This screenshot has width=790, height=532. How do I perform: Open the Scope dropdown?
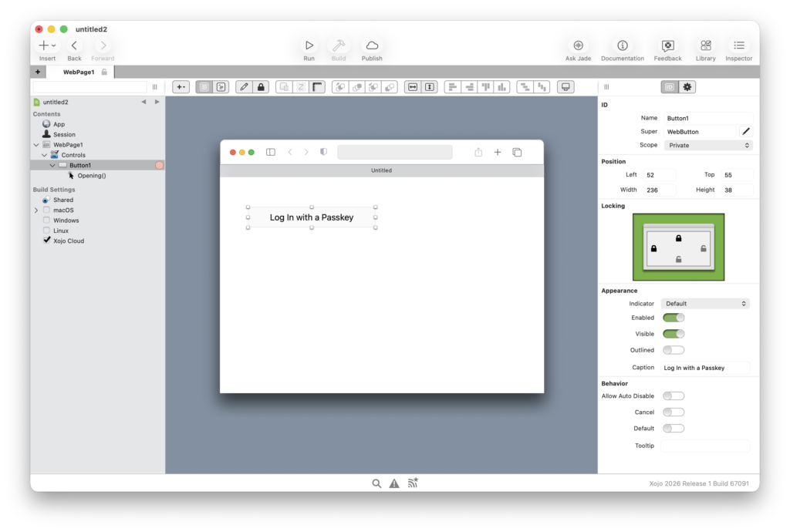tap(707, 145)
